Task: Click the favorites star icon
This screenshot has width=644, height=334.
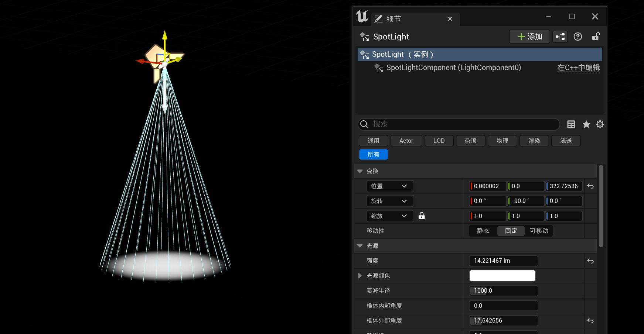Action: pos(586,124)
